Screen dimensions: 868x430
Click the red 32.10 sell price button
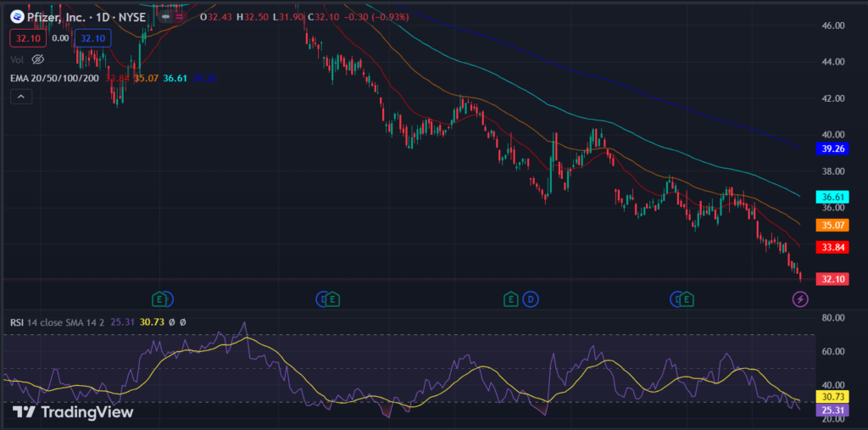click(28, 38)
